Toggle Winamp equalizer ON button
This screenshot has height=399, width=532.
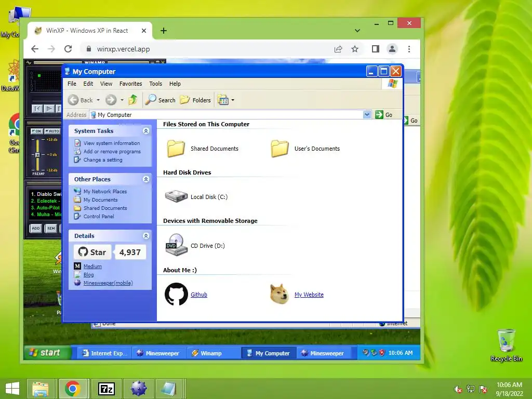(36, 131)
